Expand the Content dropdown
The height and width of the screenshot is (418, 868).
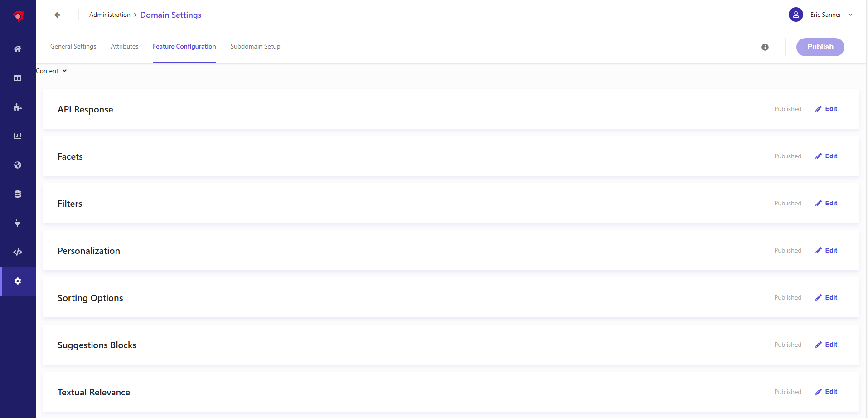[51, 71]
